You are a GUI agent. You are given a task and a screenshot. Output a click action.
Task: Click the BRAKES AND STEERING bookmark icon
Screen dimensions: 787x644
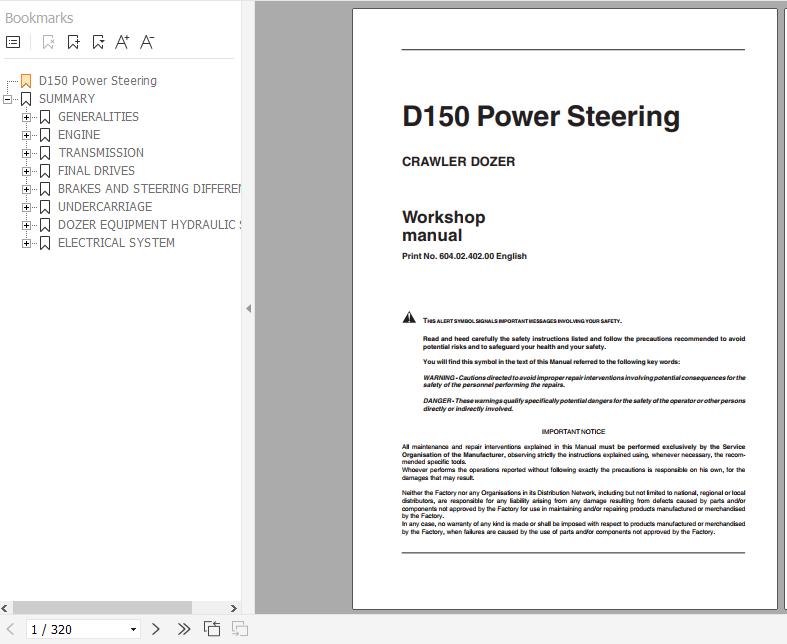coord(45,189)
